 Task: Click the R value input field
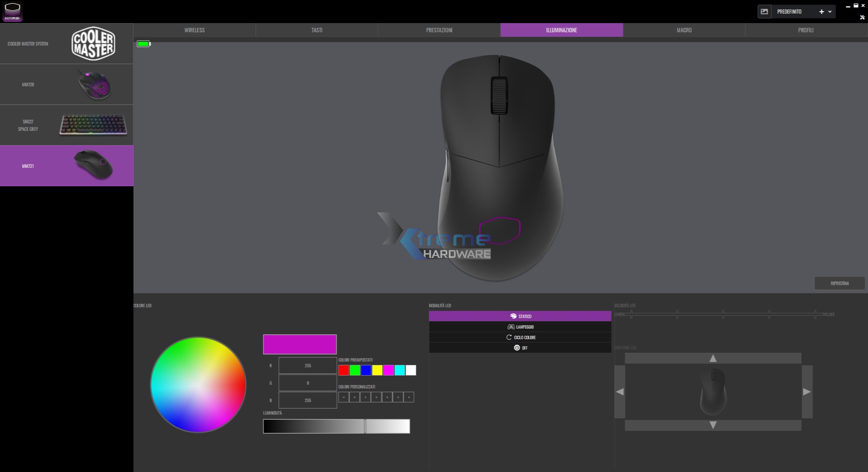tap(308, 366)
